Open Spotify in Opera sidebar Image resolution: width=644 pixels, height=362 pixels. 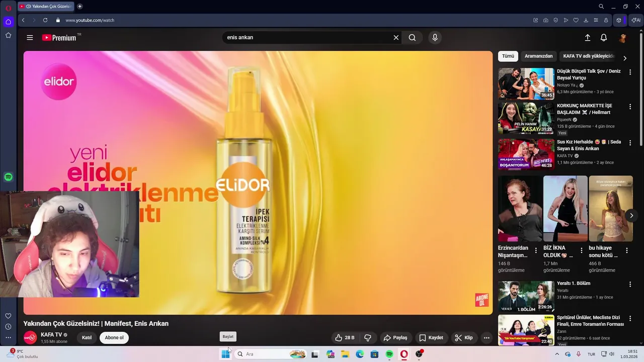8,177
